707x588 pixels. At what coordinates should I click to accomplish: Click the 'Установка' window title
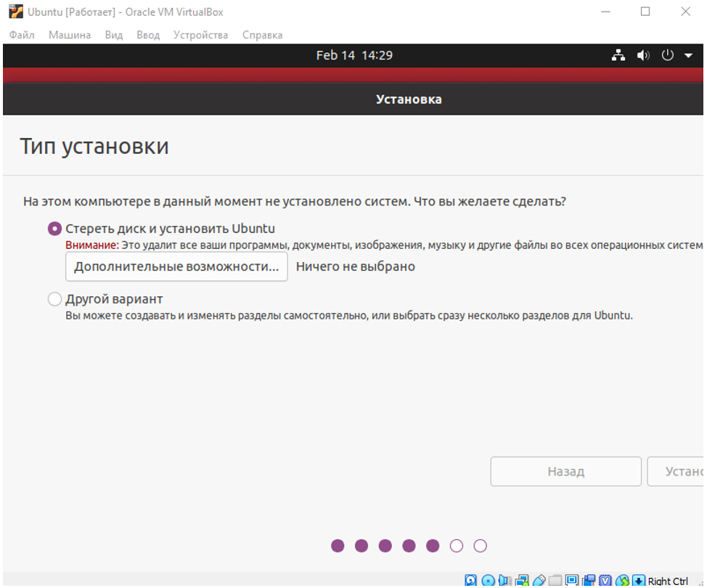(409, 99)
